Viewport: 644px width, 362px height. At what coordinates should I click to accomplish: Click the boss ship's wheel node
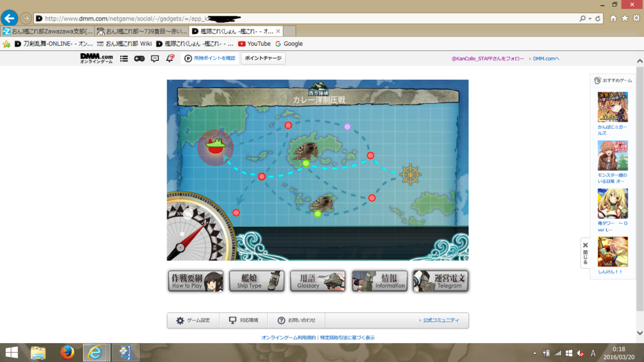tap(410, 175)
